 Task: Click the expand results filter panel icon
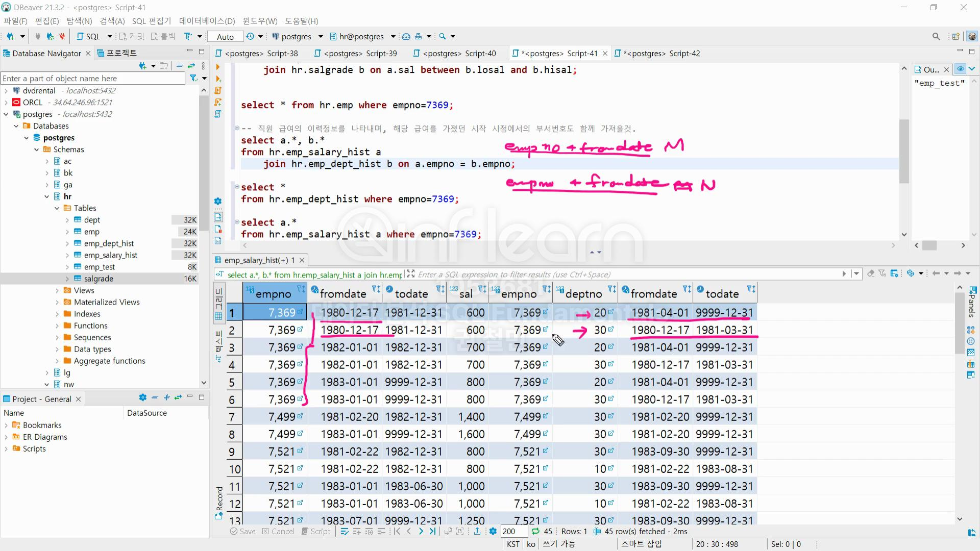(x=410, y=274)
